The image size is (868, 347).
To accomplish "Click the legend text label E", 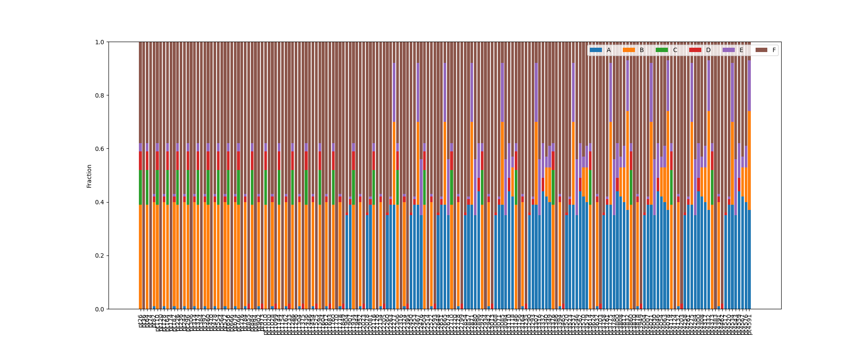I will point(741,50).
